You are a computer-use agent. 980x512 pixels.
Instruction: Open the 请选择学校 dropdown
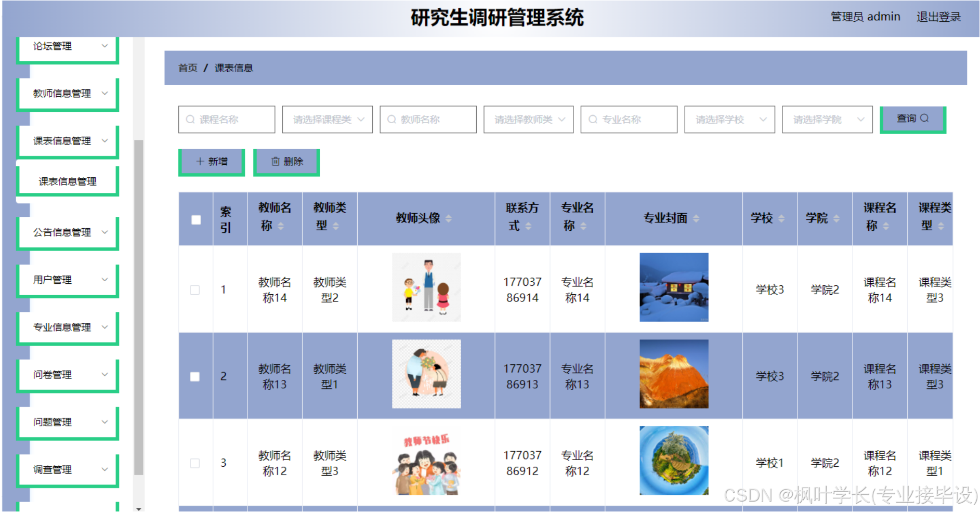click(x=730, y=120)
